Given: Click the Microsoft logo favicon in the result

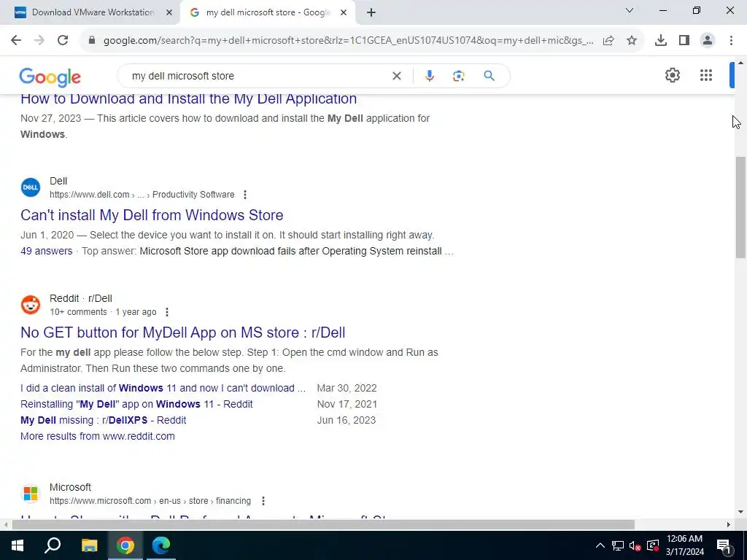Looking at the screenshot, I should click(x=31, y=494).
